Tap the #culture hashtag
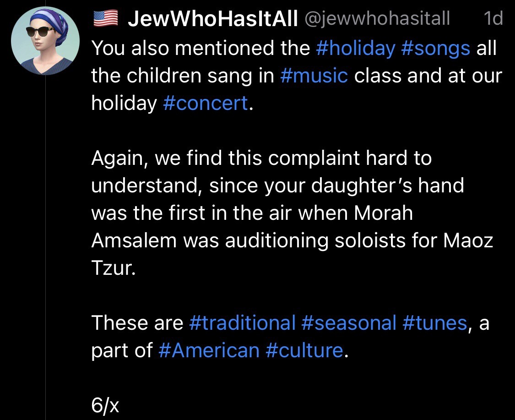Screen dimensions: 515x420 click(304, 350)
